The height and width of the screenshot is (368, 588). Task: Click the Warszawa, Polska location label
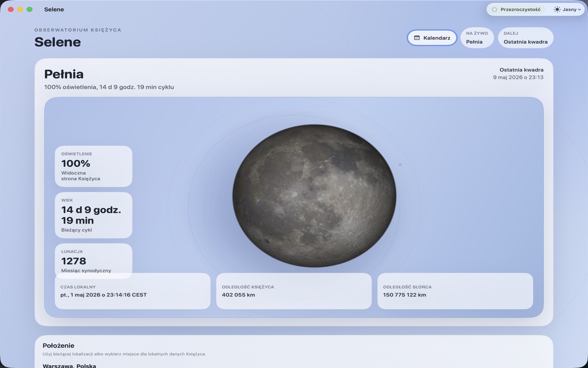tap(69, 366)
